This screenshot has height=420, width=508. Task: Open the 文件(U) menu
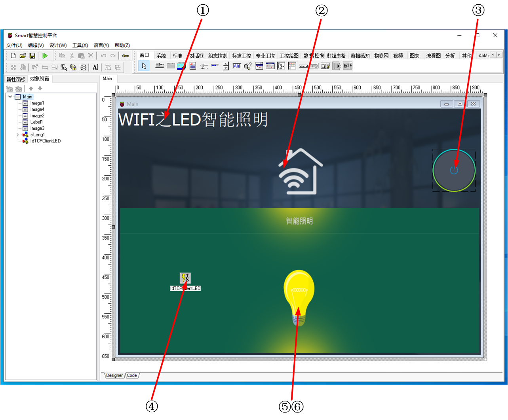click(14, 45)
